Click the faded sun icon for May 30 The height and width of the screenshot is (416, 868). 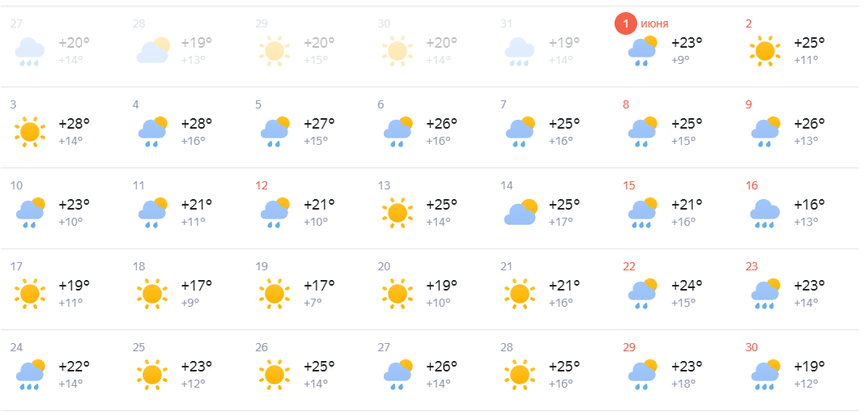pos(398,51)
